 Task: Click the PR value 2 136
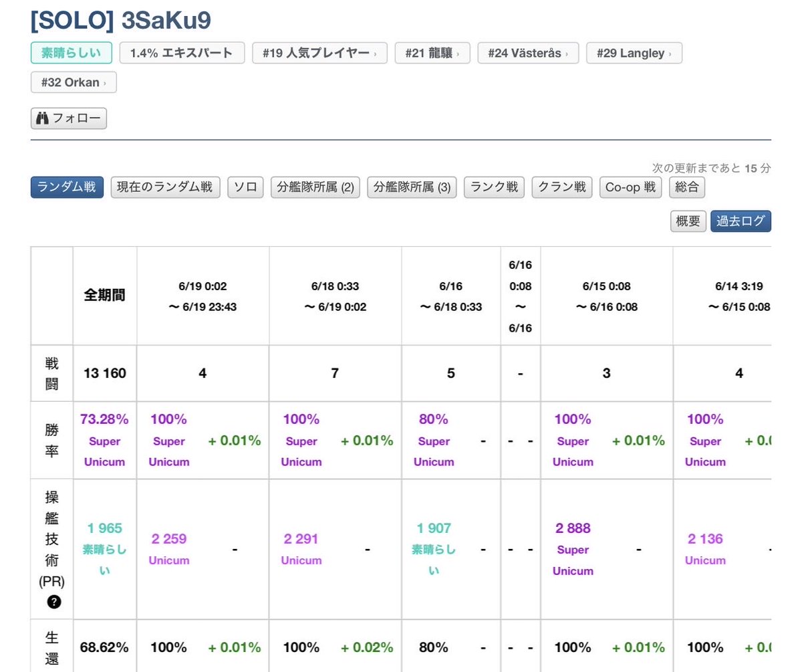(x=705, y=539)
